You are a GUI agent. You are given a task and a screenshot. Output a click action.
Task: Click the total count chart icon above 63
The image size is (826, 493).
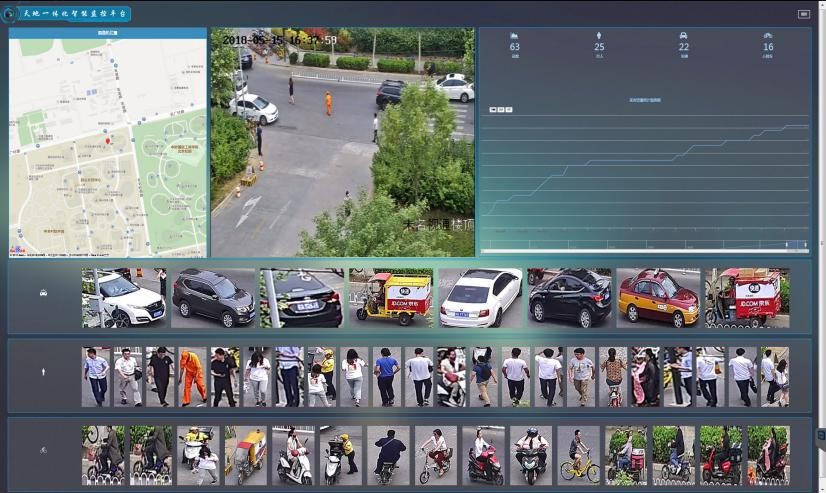(x=514, y=35)
